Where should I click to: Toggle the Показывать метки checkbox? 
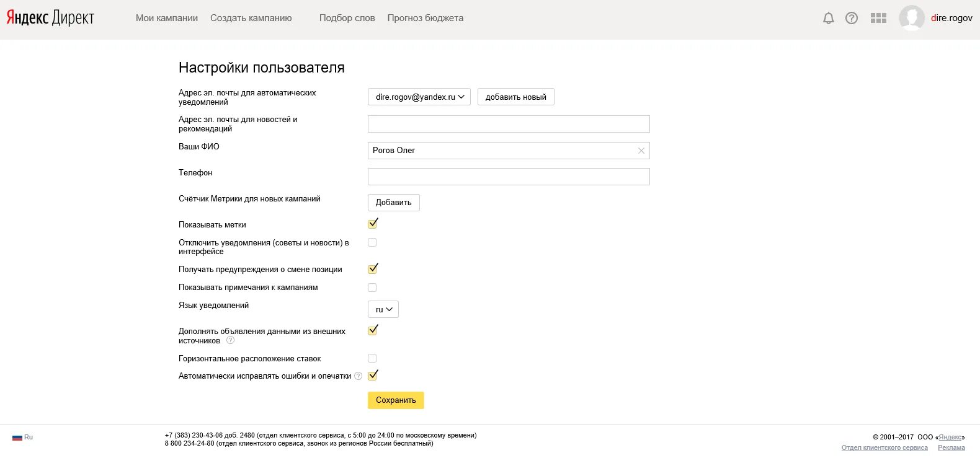372,224
